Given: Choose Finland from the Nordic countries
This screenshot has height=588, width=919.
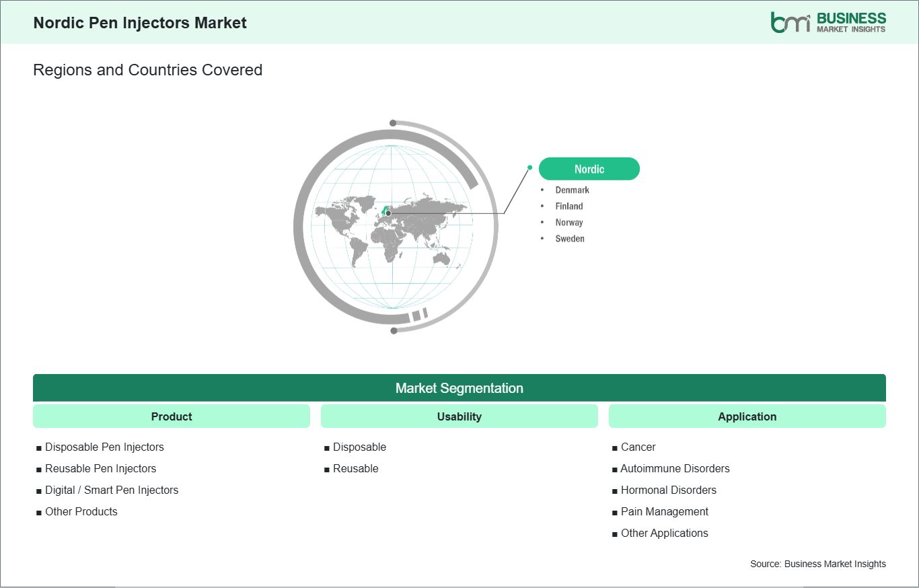Looking at the screenshot, I should 569,207.
